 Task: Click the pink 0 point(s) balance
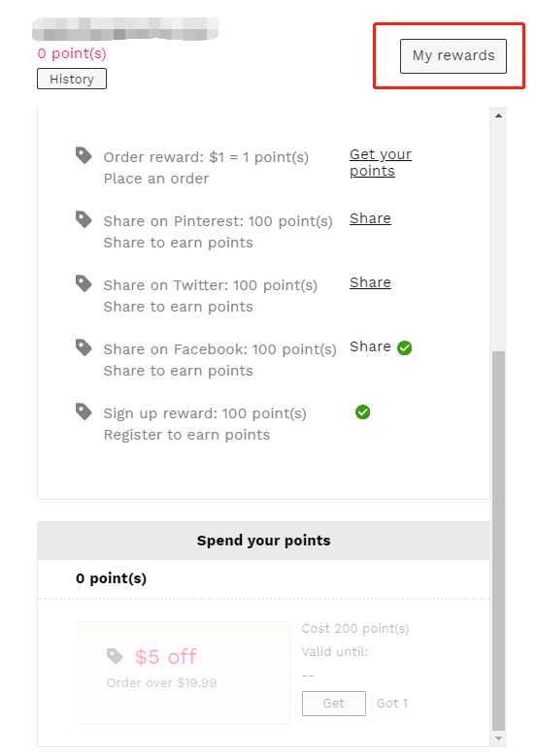pos(72,53)
